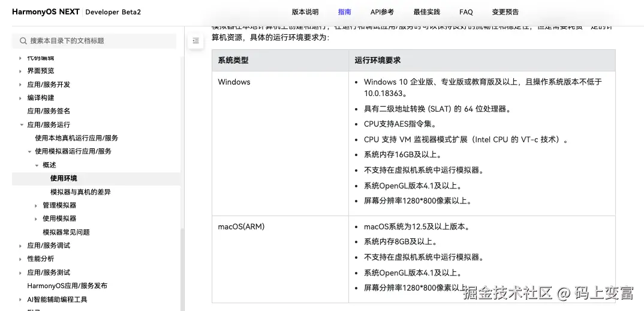Click the macOS系统为12.5及以上版本 line
The width and height of the screenshot is (644, 311).
coord(417,227)
